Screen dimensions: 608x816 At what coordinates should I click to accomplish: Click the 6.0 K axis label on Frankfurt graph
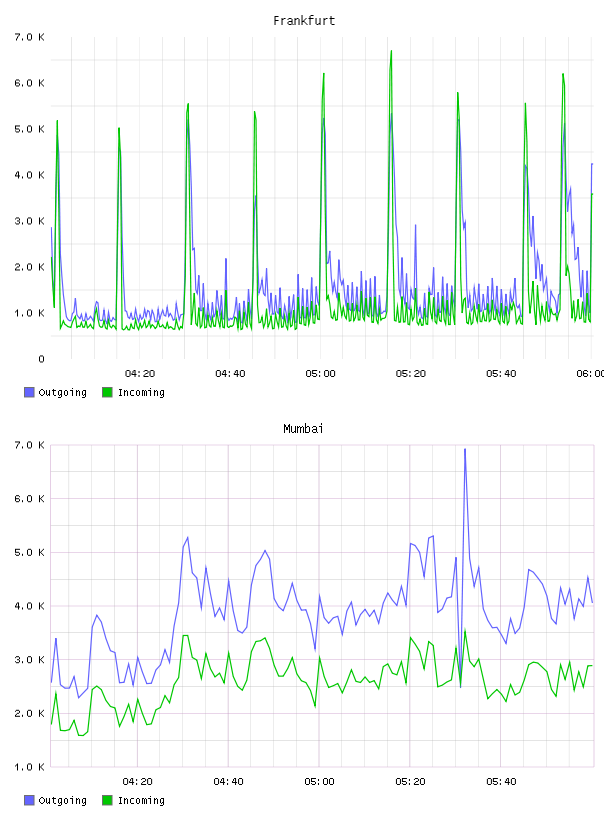pyautogui.click(x=30, y=83)
